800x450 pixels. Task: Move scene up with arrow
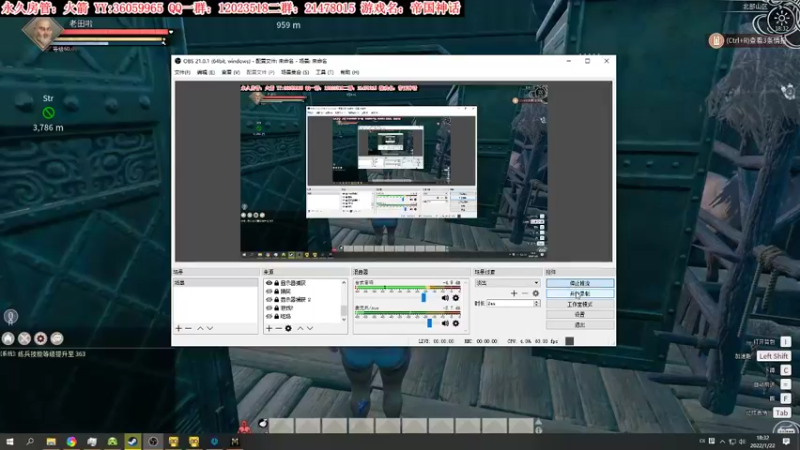click(x=200, y=329)
